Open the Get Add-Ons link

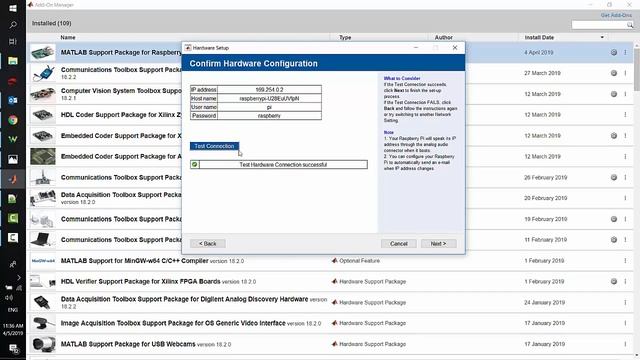pyautogui.click(x=616, y=15)
